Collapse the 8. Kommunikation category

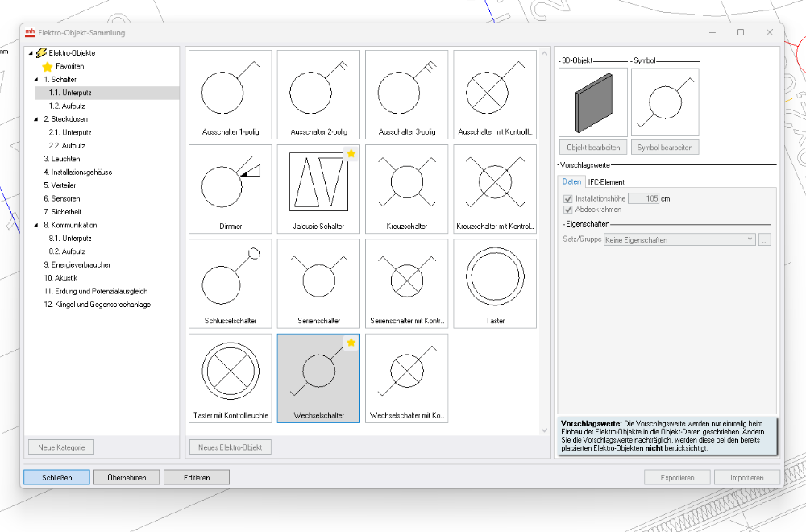[x=36, y=225]
